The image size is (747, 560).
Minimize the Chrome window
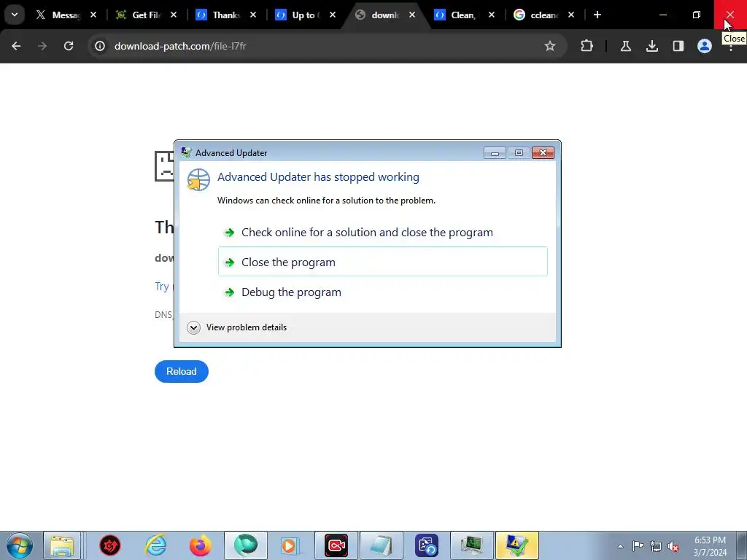(662, 15)
